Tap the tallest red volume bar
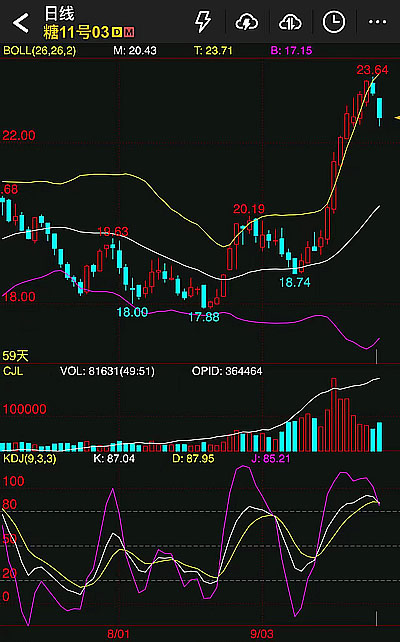400x642 pixels. pos(334,415)
